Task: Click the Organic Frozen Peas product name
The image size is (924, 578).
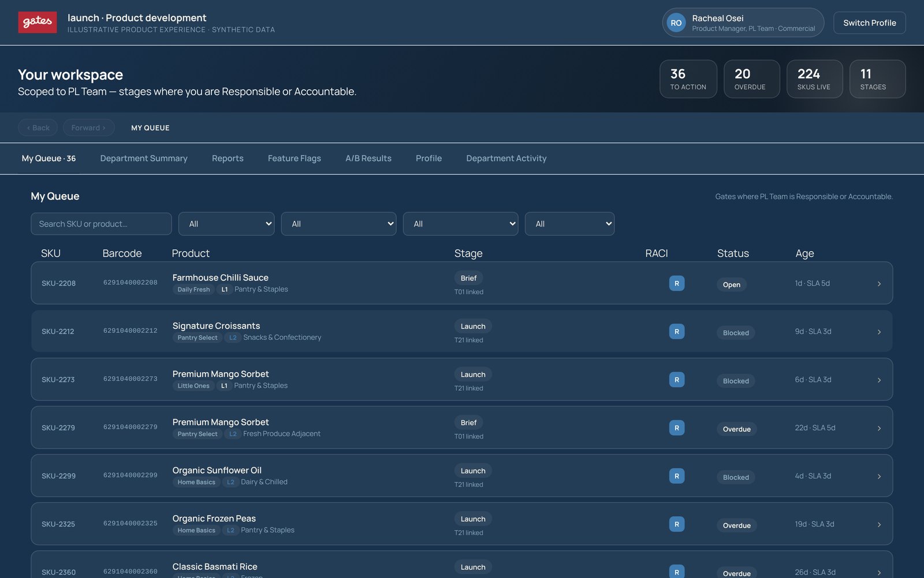Action: tap(214, 518)
